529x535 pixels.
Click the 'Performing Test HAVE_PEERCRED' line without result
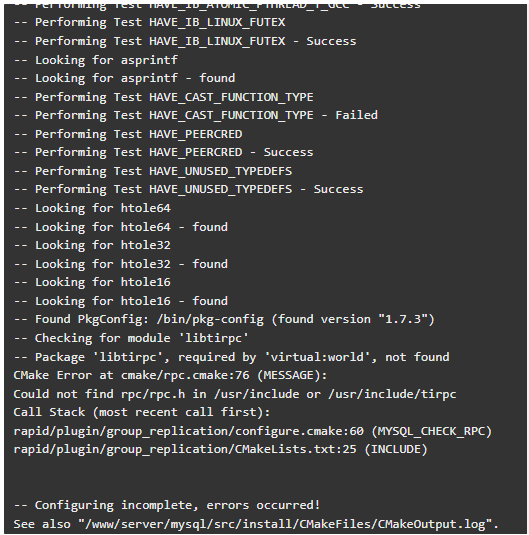[x=128, y=134]
